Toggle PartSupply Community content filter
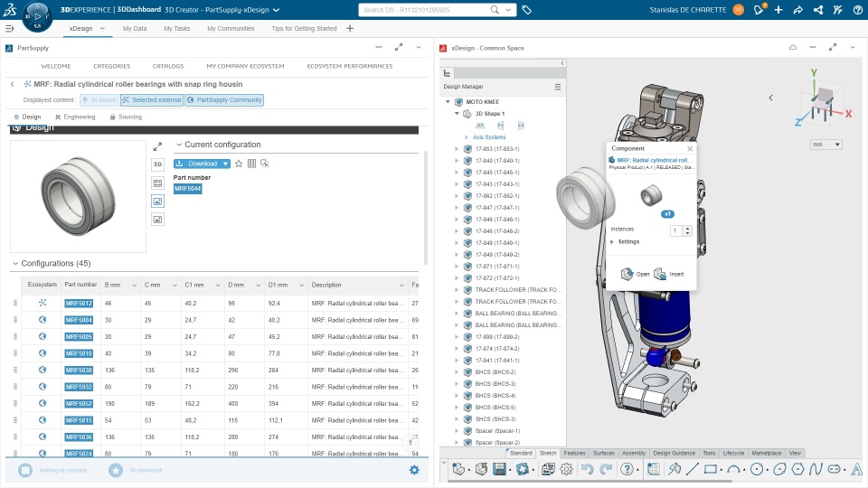This screenshot has height=488, width=868. 224,100
